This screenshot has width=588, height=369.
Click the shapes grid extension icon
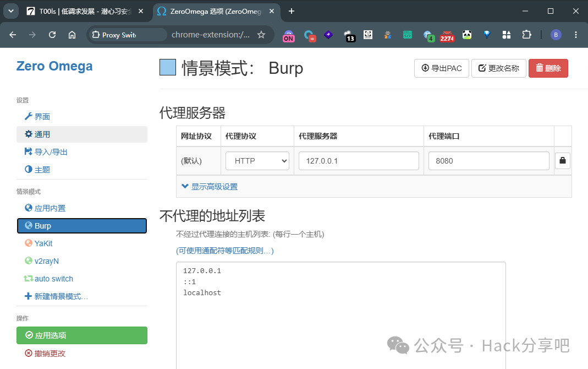pyautogui.click(x=507, y=35)
